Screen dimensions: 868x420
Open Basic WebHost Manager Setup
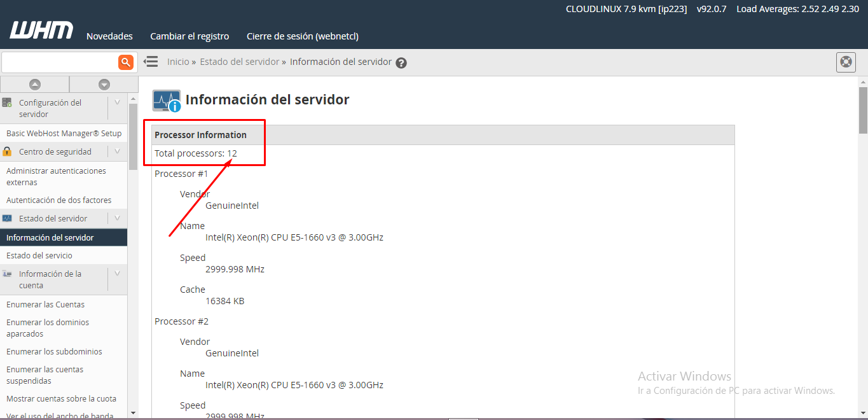64,134
